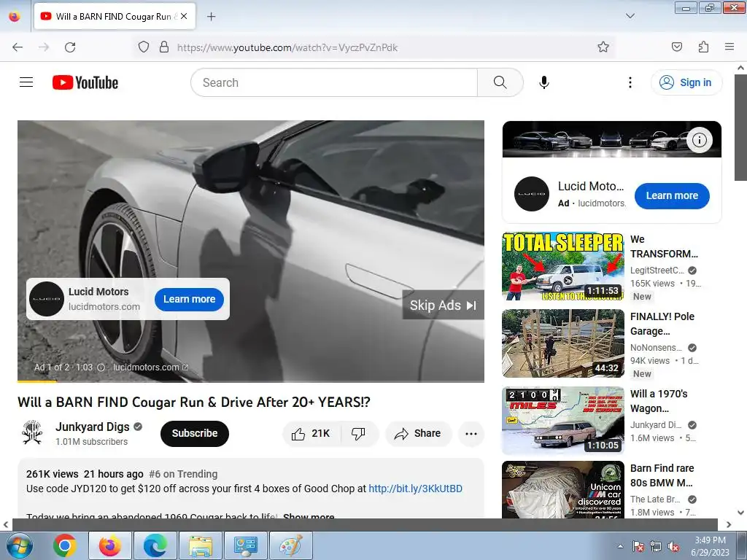
Task: Open Paint from the taskbar
Action: pyautogui.click(x=291, y=545)
